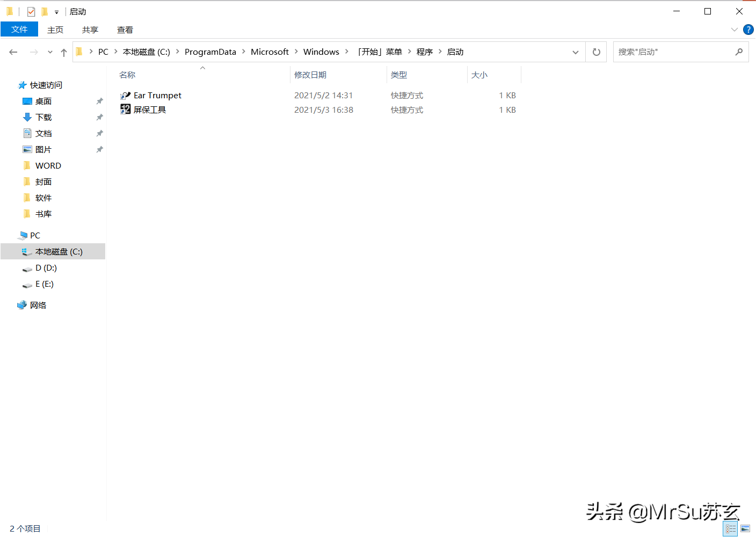
Task: Navigate to 本地磁盘 (C:) in breadcrumb
Action: (147, 52)
